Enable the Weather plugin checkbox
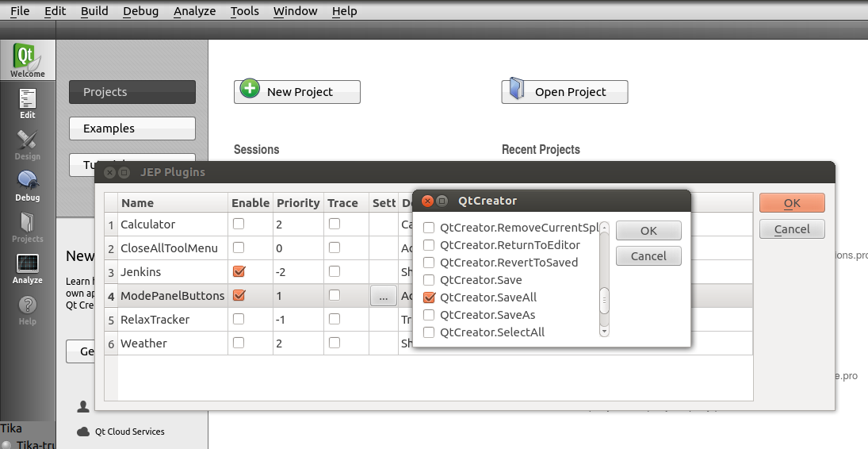 coord(239,343)
